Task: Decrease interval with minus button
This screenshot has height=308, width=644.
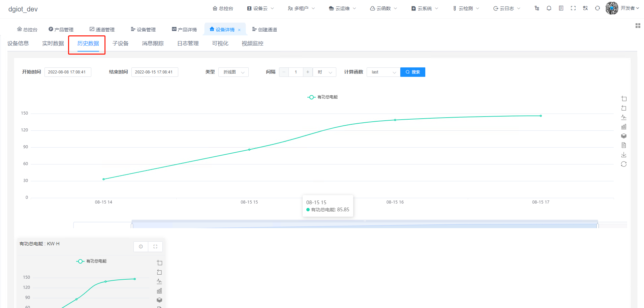Action: tap(284, 72)
